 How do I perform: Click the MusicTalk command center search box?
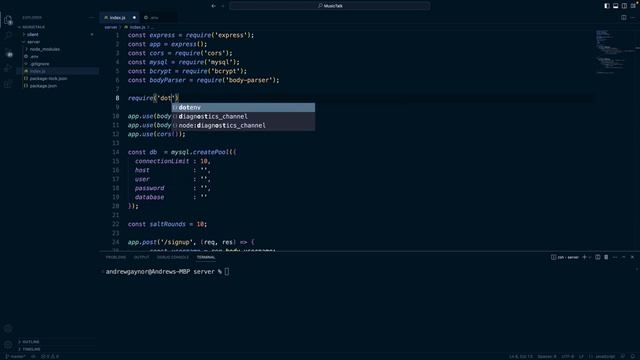(x=330, y=6)
